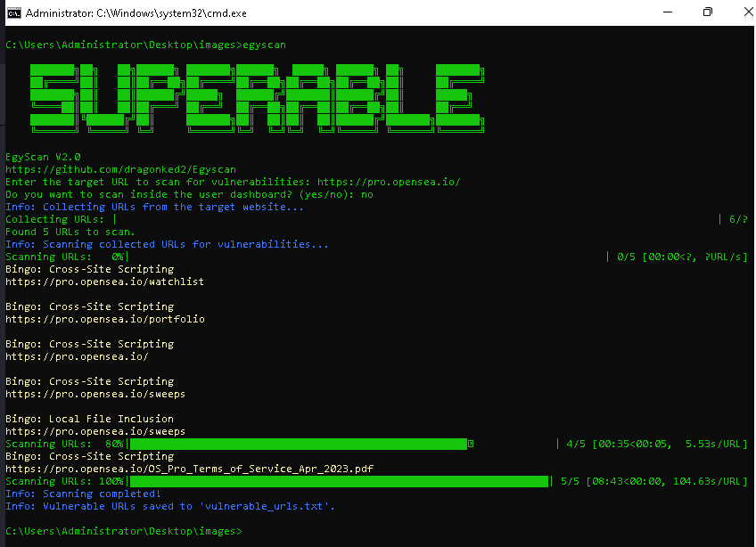Screen dimensions: 756x547
Task: Maximize the cmd.exe window
Action: click(x=708, y=12)
